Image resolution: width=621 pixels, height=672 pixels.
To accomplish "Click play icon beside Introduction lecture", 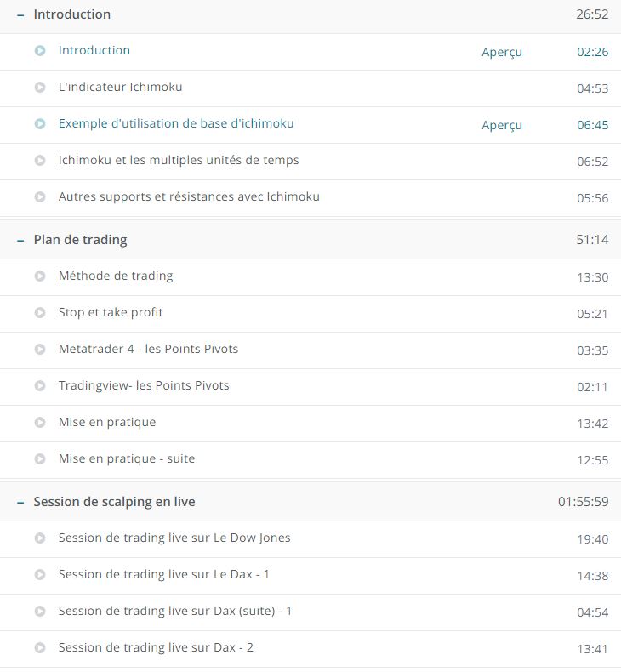I will [x=40, y=51].
